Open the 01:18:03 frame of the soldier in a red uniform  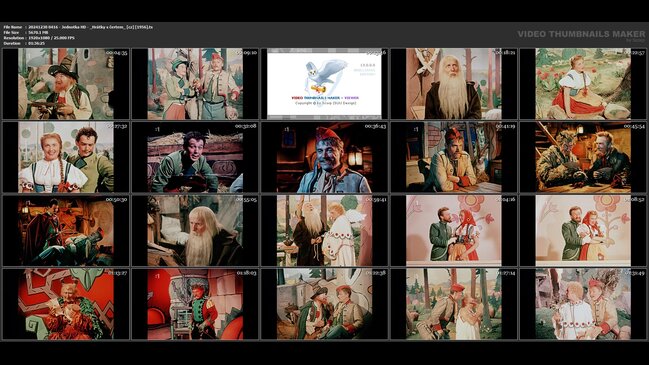click(195, 304)
